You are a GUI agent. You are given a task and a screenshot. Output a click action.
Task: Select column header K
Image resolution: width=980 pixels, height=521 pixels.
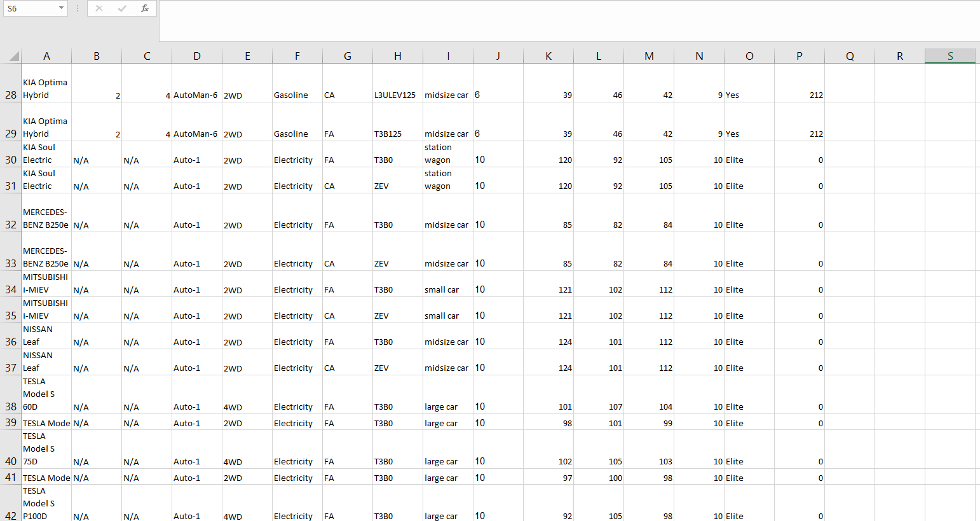(x=548, y=56)
